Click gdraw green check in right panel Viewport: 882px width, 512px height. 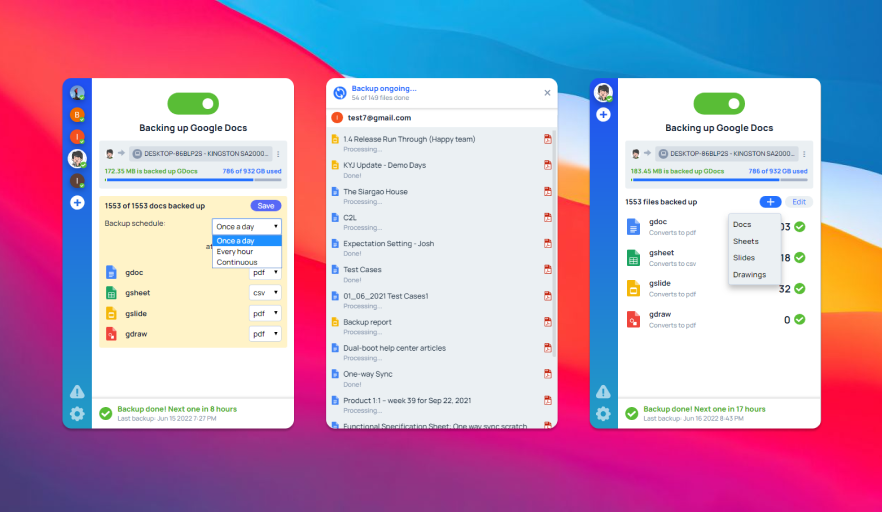point(799,320)
